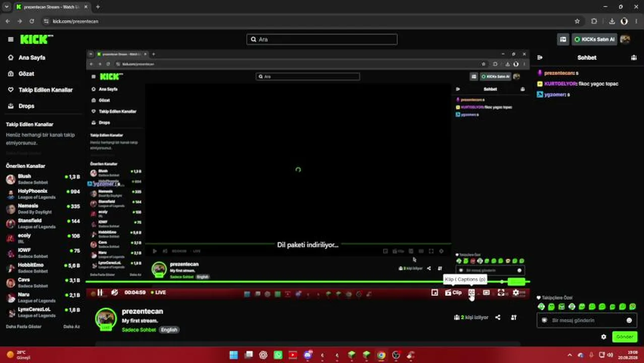Click ygzomer's username in chat

click(555, 95)
